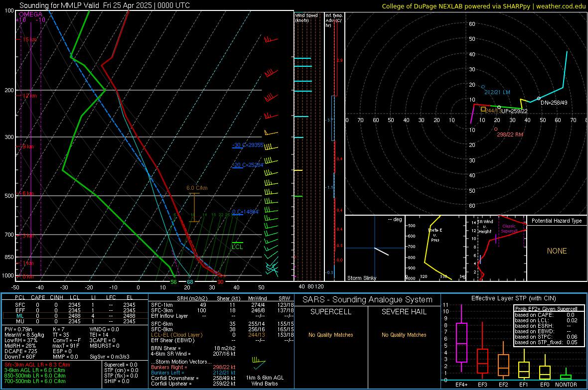The height and width of the screenshot is (390, 588).
Task: Click the red surface temperature value 90
Action: [x=220, y=282]
